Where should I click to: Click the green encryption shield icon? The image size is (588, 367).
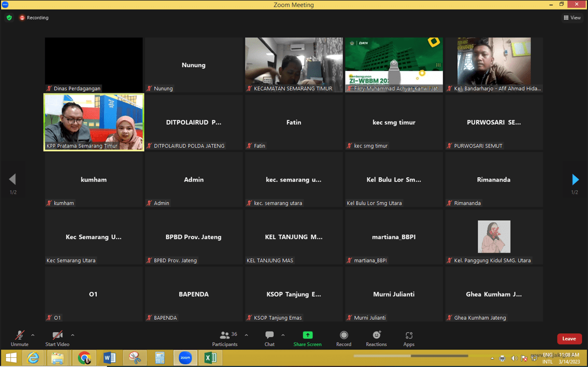[9, 18]
